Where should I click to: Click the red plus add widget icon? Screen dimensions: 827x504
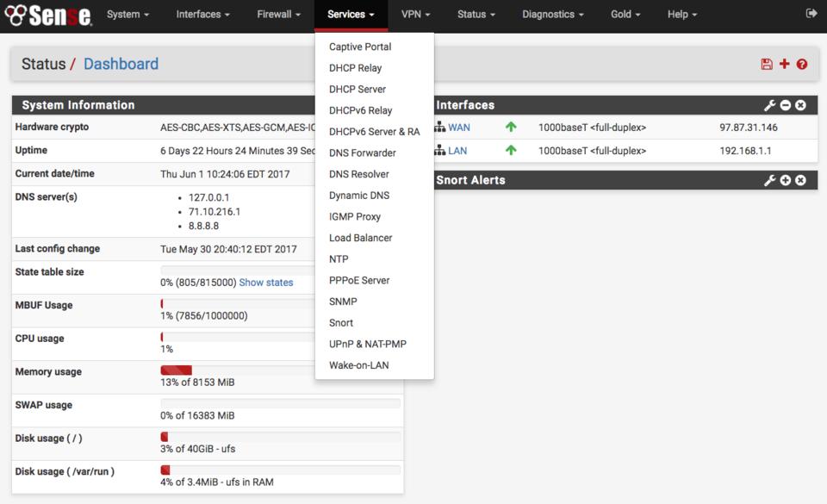[784, 65]
